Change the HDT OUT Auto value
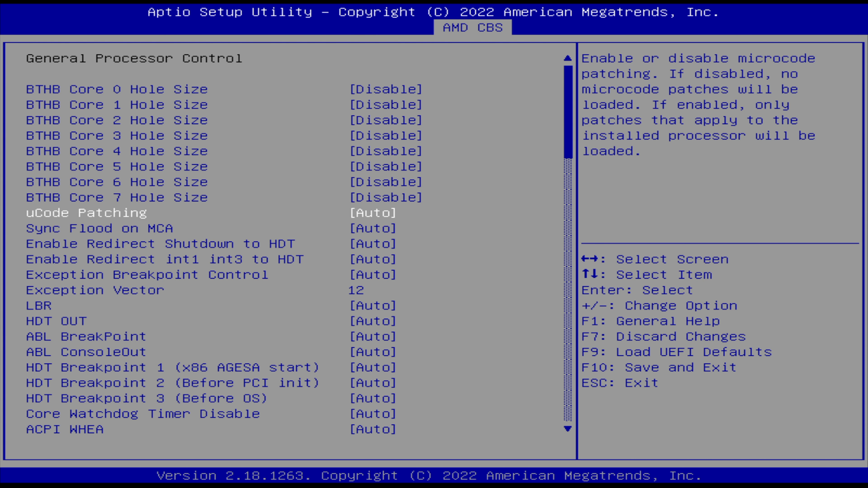The height and width of the screenshot is (488, 868). (373, 321)
